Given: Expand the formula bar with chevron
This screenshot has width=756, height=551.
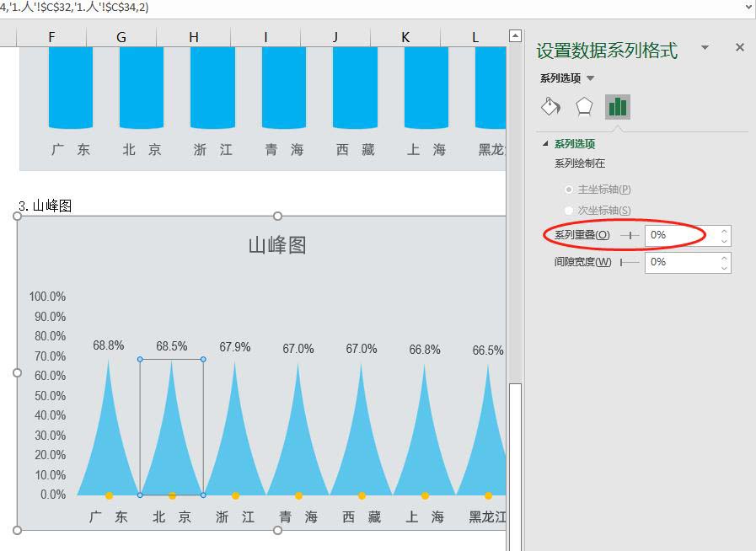Looking at the screenshot, I should click(748, 7).
